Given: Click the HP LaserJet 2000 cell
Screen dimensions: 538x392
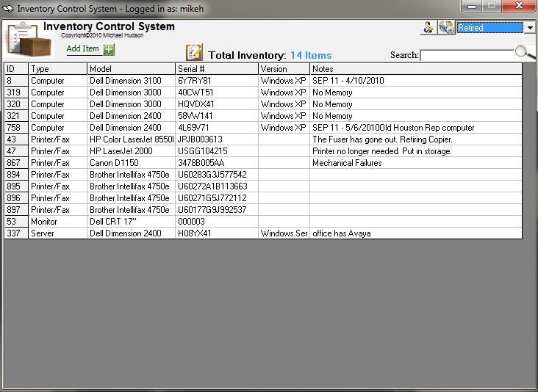Looking at the screenshot, I should pos(132,151).
